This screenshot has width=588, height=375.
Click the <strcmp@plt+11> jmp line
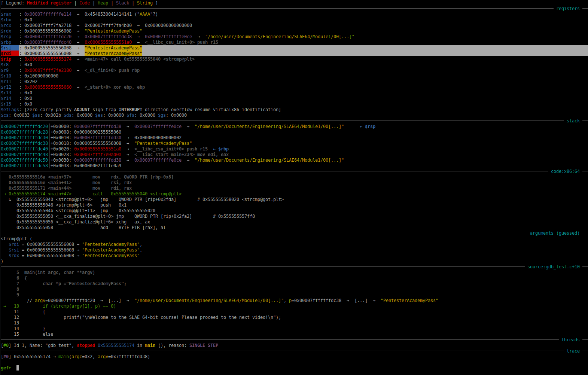pyautogui.click(x=86, y=211)
